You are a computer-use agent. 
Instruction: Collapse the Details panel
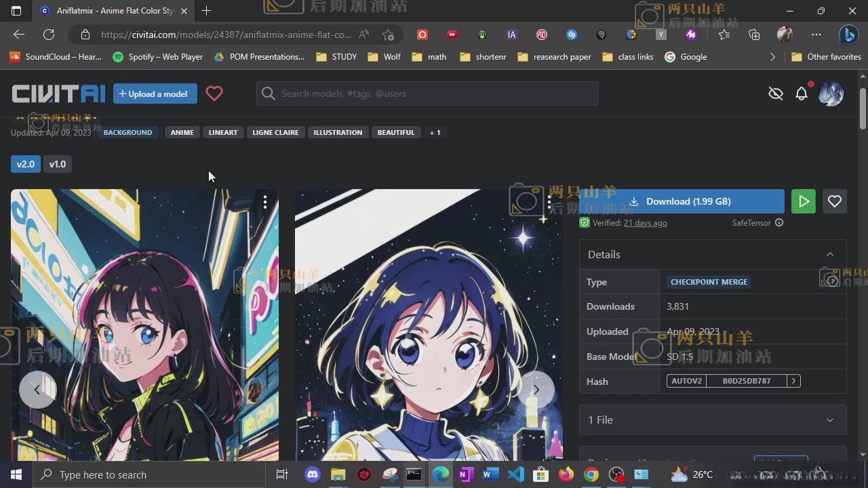tap(829, 254)
